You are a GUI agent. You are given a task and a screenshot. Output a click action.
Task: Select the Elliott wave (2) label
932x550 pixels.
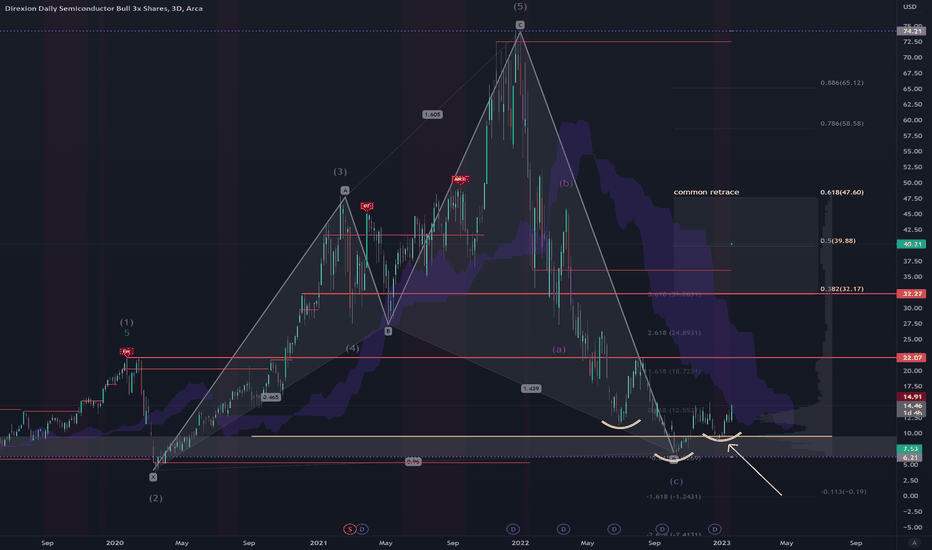tap(156, 498)
